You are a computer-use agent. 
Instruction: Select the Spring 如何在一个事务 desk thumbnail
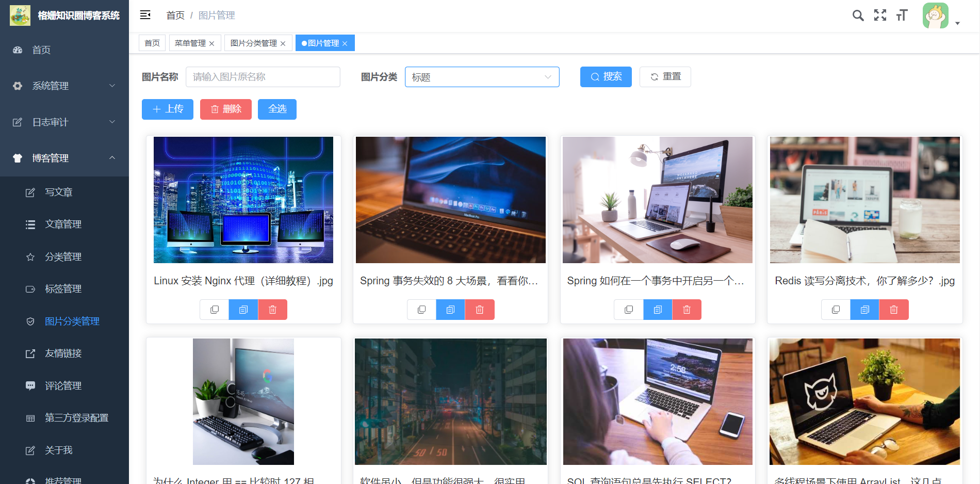pyautogui.click(x=658, y=200)
